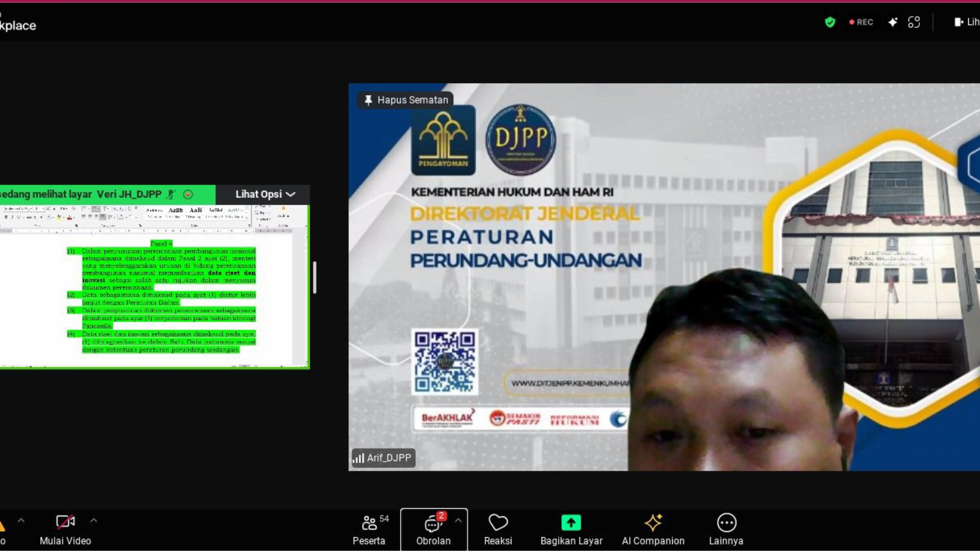The width and height of the screenshot is (980, 551).
Task: Click the panel divider handle between share and video
Action: click(314, 278)
